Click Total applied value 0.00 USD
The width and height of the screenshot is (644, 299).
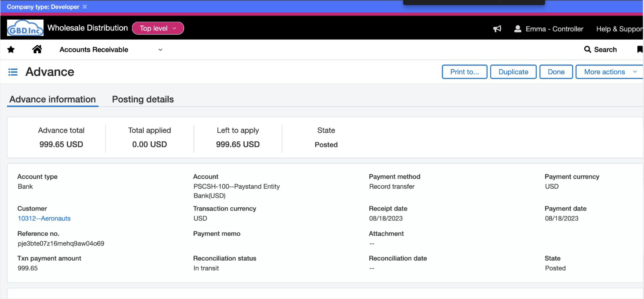[150, 144]
